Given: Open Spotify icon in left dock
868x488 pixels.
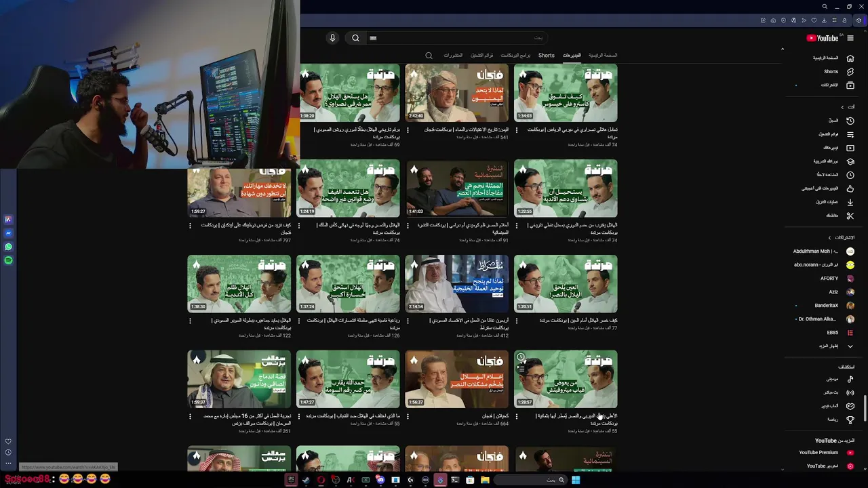Looking at the screenshot, I should click(x=8, y=260).
